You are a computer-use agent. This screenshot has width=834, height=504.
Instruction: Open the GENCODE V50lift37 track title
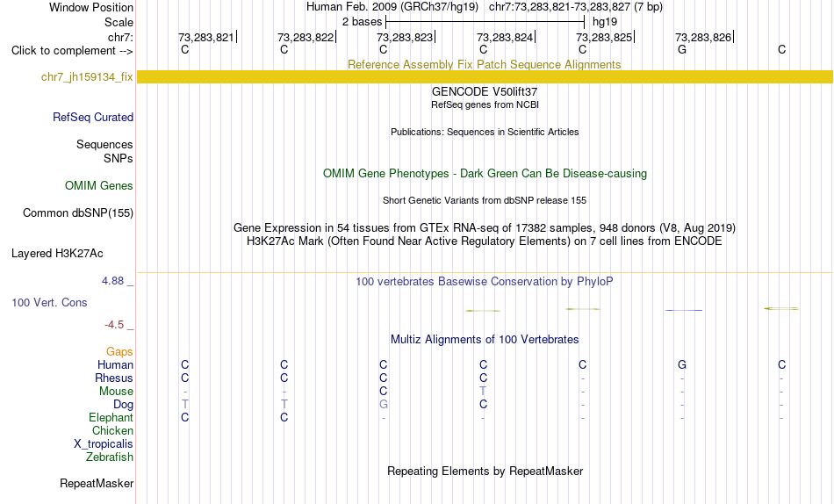point(485,91)
